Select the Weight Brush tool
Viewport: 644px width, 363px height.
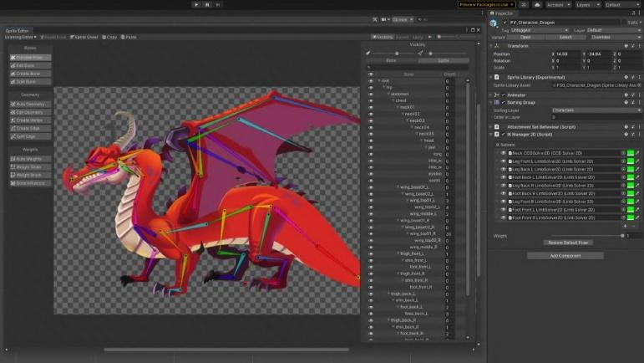pos(30,175)
